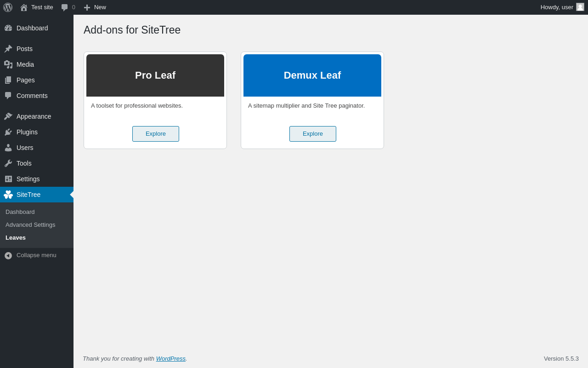
Task: Click Collapse menu text
Action: [x=36, y=255]
